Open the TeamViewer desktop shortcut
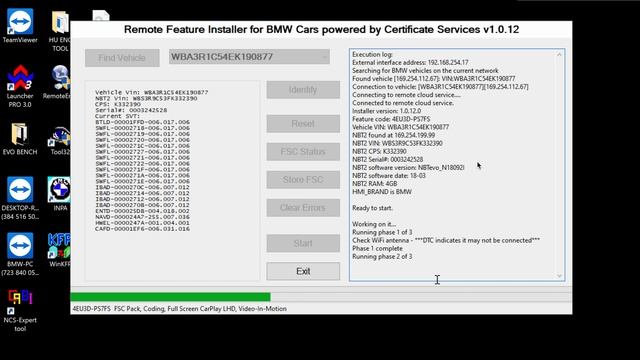 pyautogui.click(x=20, y=26)
